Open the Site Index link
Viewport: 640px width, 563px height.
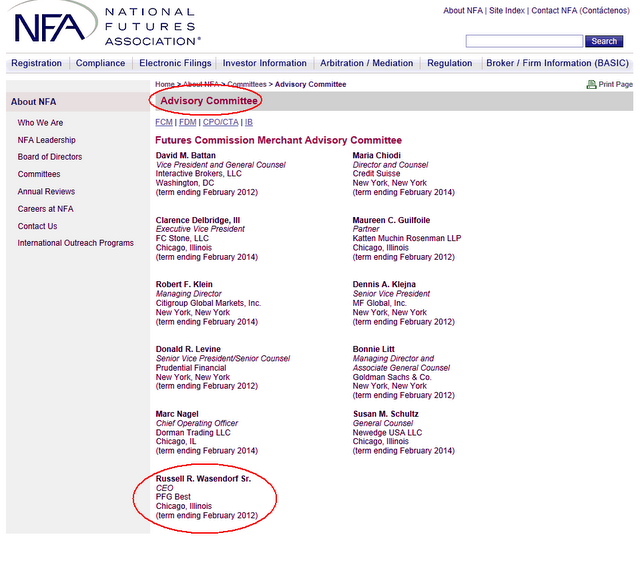coord(507,11)
